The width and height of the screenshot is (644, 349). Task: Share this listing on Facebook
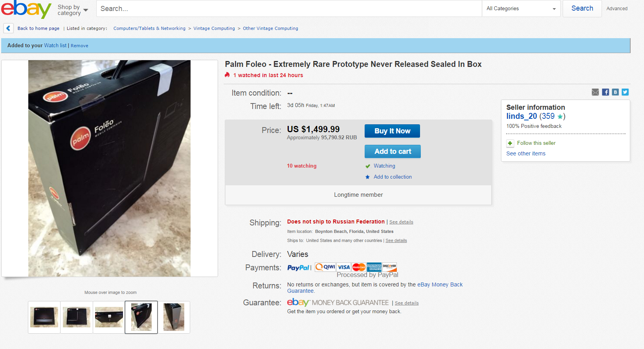pos(605,92)
